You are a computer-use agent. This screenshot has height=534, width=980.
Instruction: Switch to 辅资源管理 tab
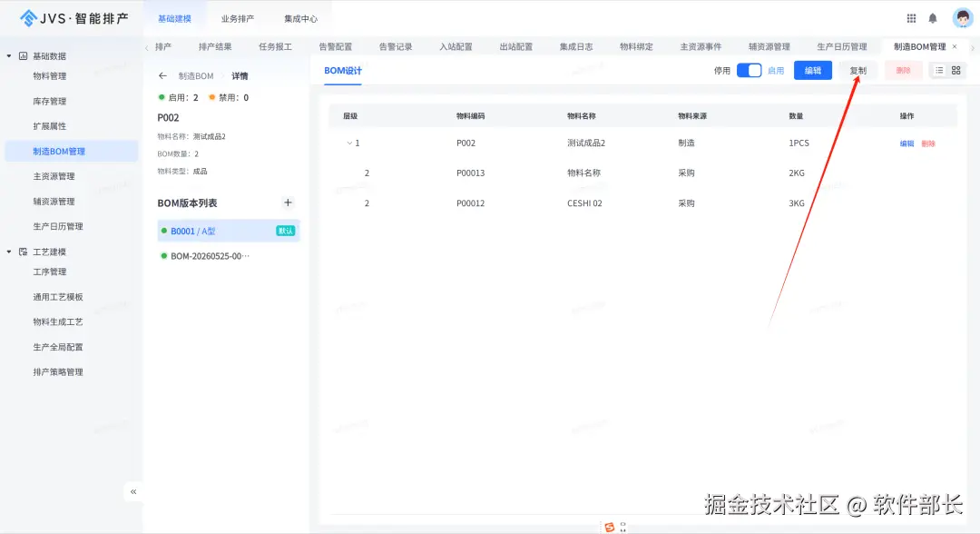(769, 47)
